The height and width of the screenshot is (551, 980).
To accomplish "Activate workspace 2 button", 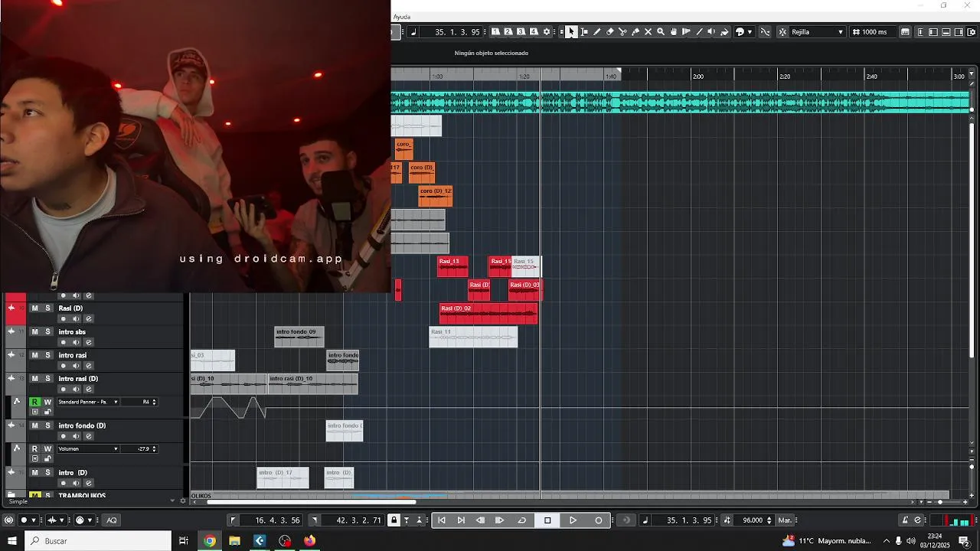I will [508, 31].
